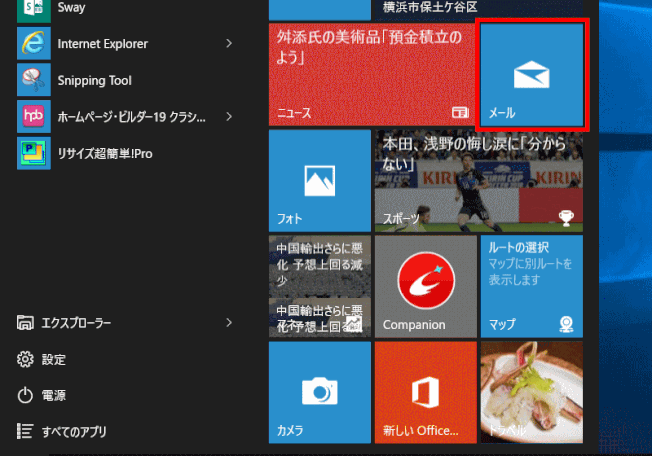Image resolution: width=652 pixels, height=456 pixels.
Task: Open the 横浜市保土ケ谷区 weather tile
Action: [x=479, y=10]
